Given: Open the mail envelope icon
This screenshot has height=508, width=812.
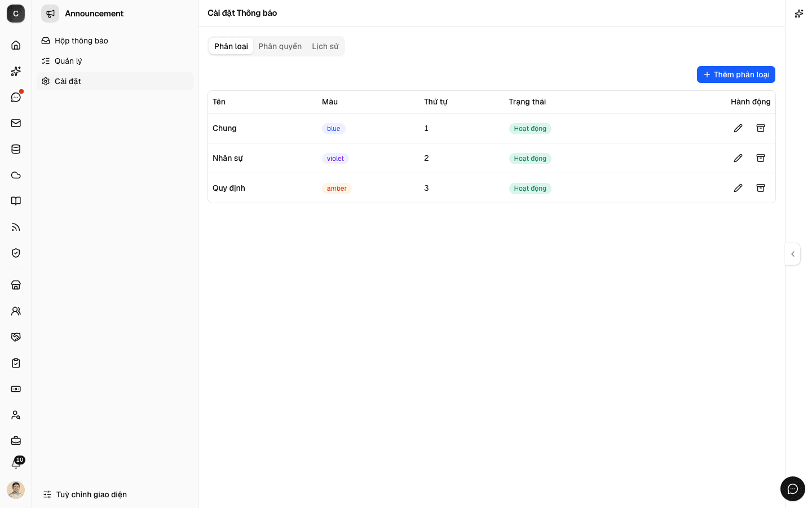Looking at the screenshot, I should pyautogui.click(x=16, y=123).
